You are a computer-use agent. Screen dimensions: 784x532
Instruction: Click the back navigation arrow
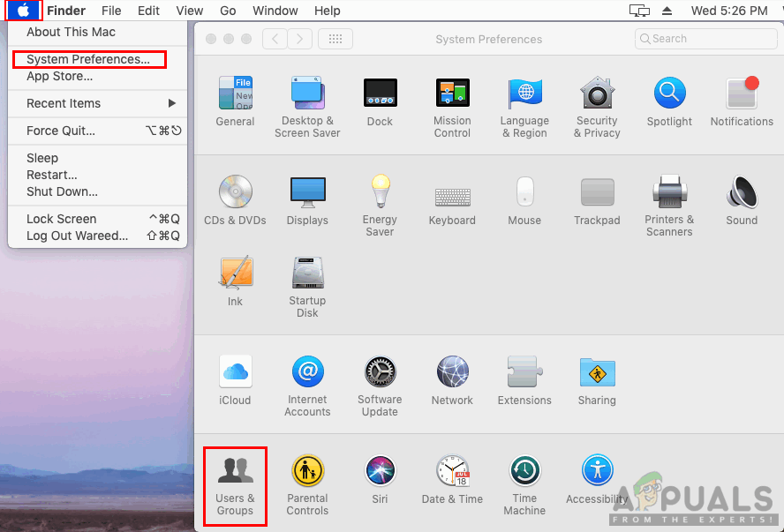click(275, 39)
